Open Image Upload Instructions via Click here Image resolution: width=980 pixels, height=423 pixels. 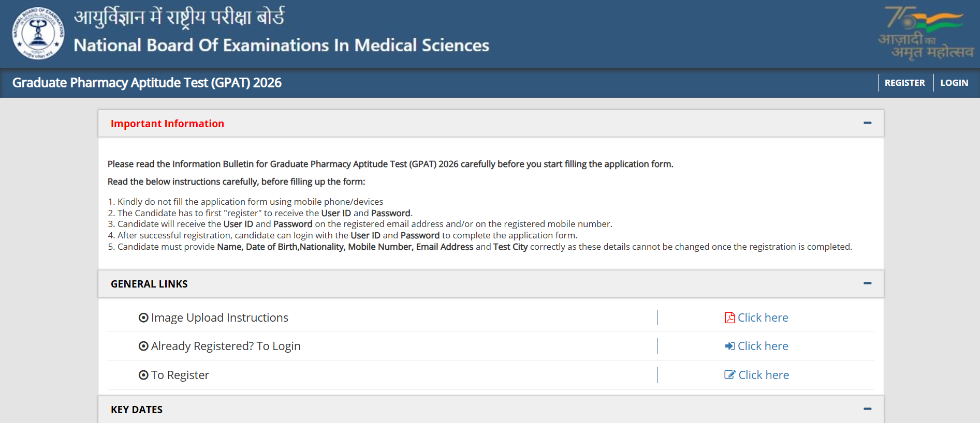(763, 318)
